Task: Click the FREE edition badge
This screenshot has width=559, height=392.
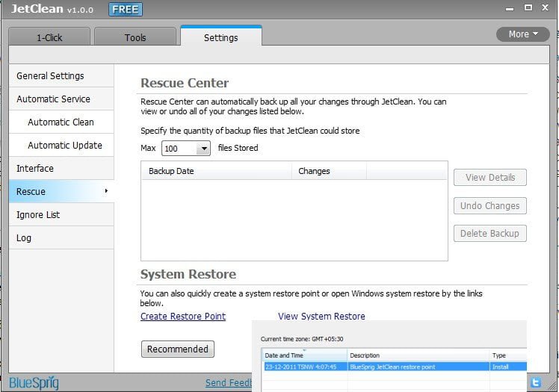Action: 126,9
